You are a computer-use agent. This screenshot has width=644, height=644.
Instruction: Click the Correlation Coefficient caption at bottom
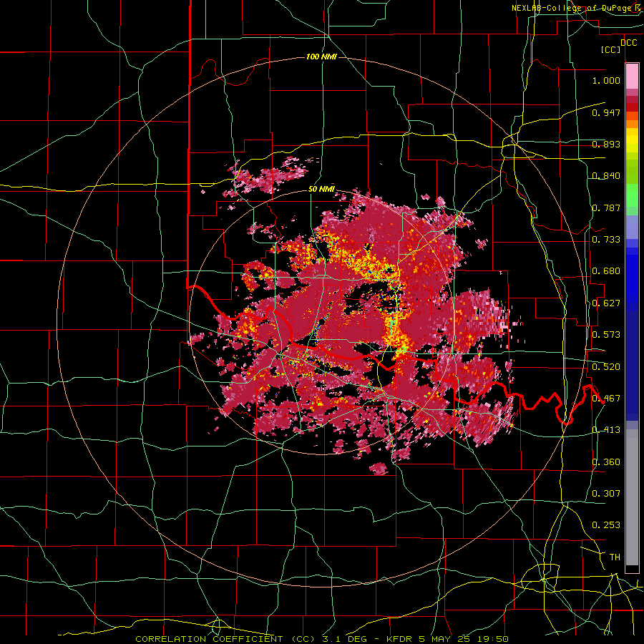[x=321, y=639]
